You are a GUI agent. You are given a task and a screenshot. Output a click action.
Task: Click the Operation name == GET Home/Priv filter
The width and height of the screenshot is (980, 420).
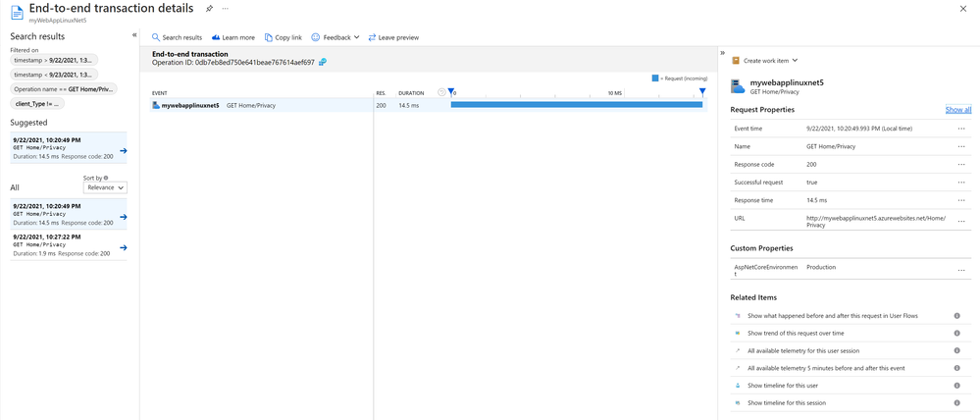[x=64, y=88]
